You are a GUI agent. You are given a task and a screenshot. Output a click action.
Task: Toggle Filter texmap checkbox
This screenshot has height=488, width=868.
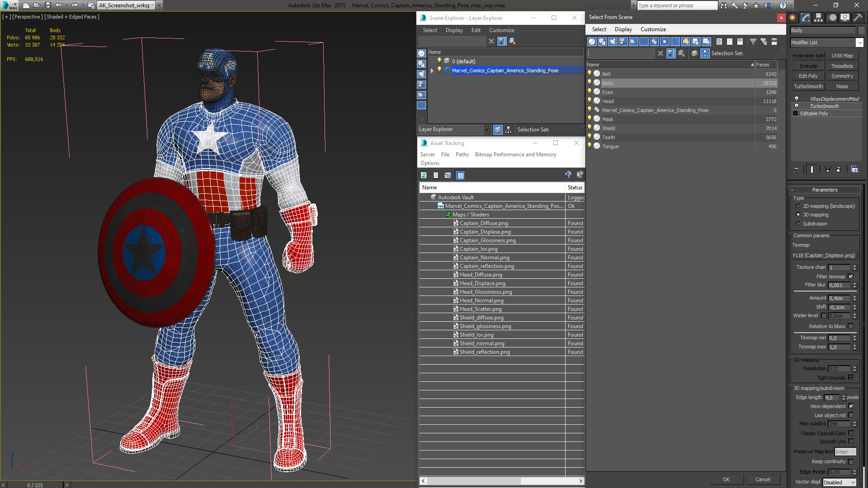850,277
